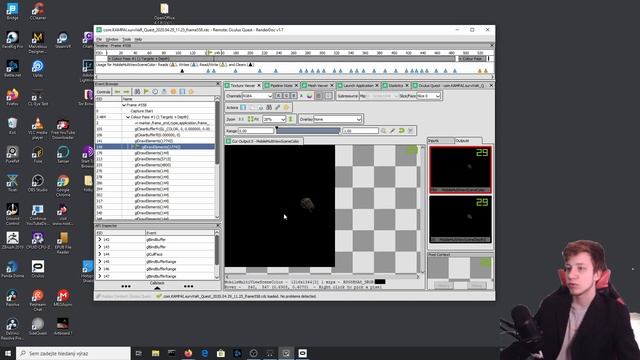Click the green flip-vertically icon after the zoom dropdown
Screen dimensions: 640x360
pos(291,119)
